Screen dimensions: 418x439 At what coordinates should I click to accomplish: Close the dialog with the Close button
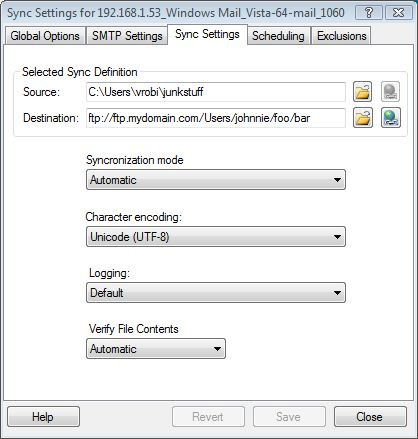tap(370, 417)
